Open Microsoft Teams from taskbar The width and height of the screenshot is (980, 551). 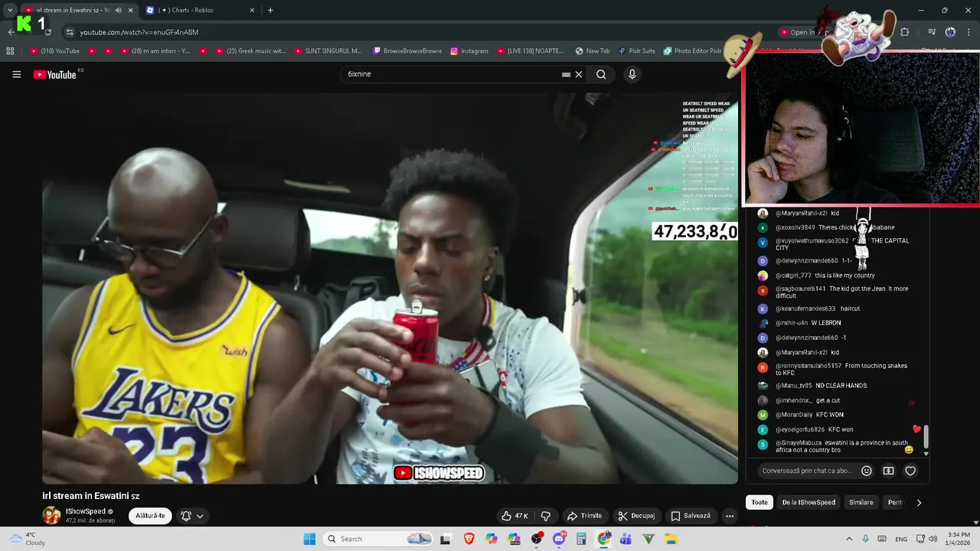point(626,539)
